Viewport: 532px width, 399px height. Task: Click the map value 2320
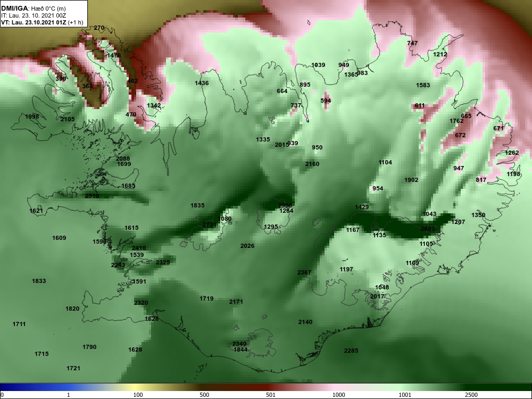click(x=141, y=303)
